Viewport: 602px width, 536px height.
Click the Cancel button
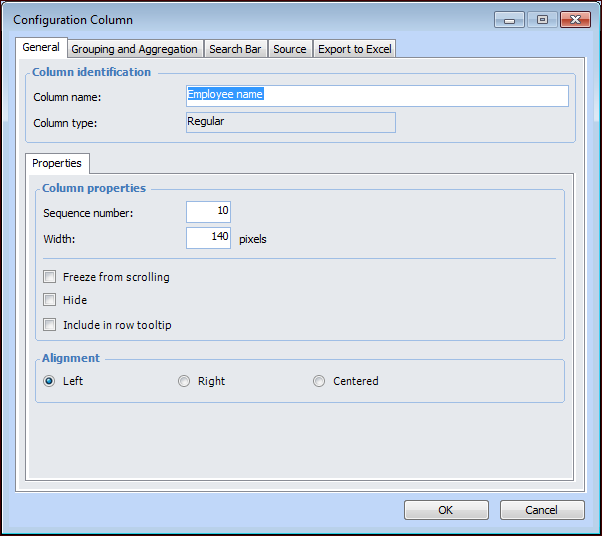542,510
